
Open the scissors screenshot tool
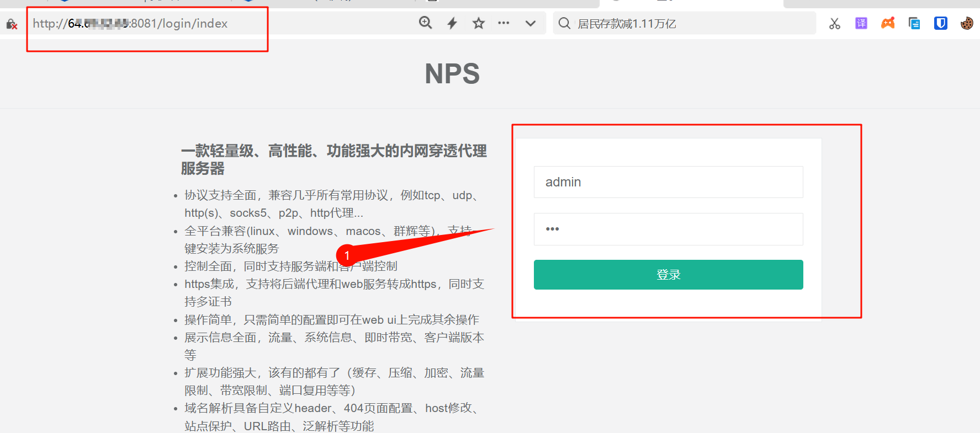pos(834,23)
